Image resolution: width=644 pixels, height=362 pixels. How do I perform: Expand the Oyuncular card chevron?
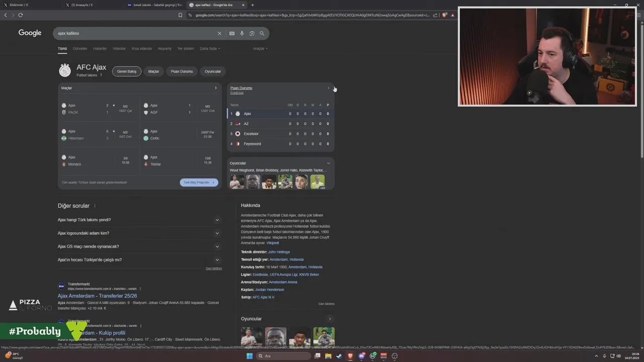[329, 163]
